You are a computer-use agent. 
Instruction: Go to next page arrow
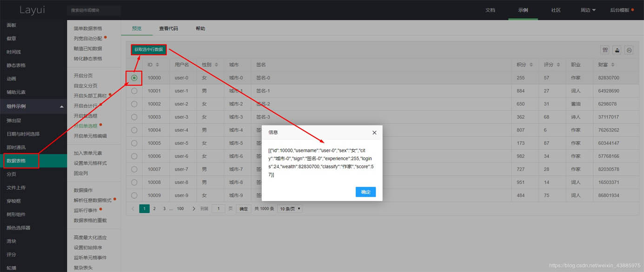pyautogui.click(x=194, y=209)
